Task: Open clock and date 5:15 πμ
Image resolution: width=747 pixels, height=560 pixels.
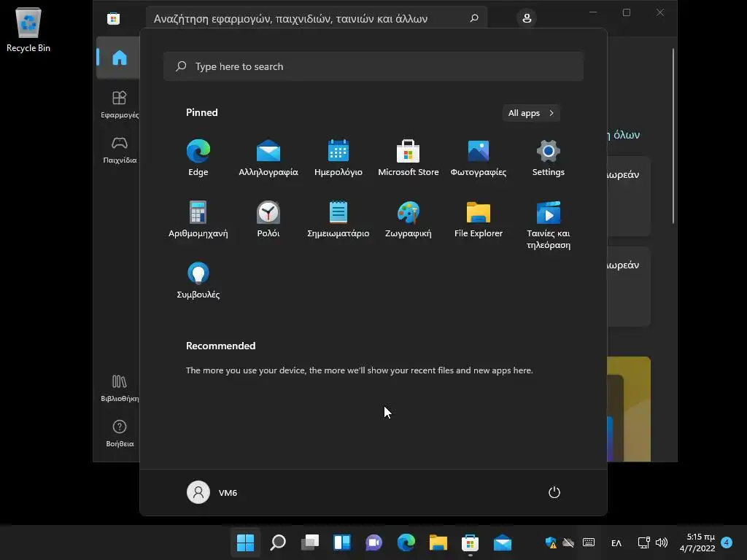Action: tap(697, 542)
